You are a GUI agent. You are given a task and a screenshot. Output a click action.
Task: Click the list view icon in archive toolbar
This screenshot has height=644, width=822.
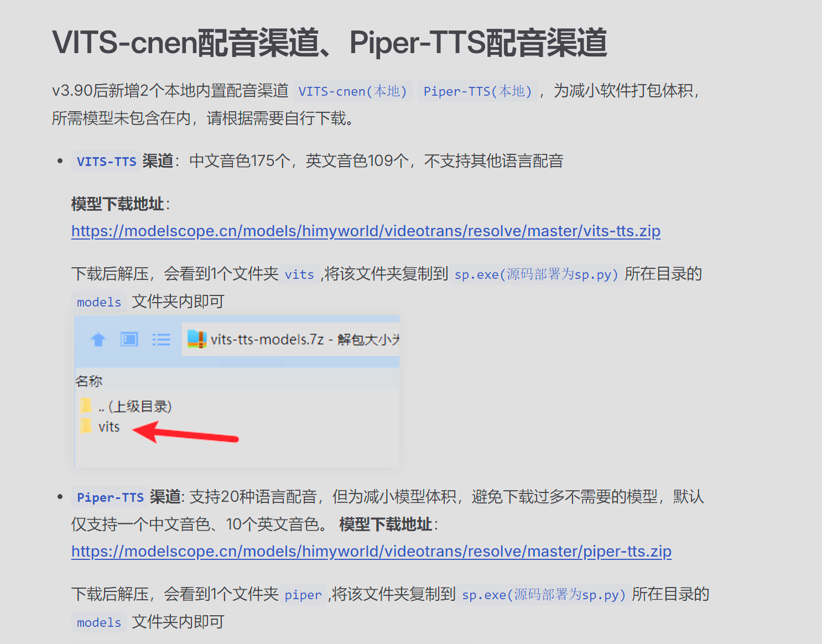161,339
